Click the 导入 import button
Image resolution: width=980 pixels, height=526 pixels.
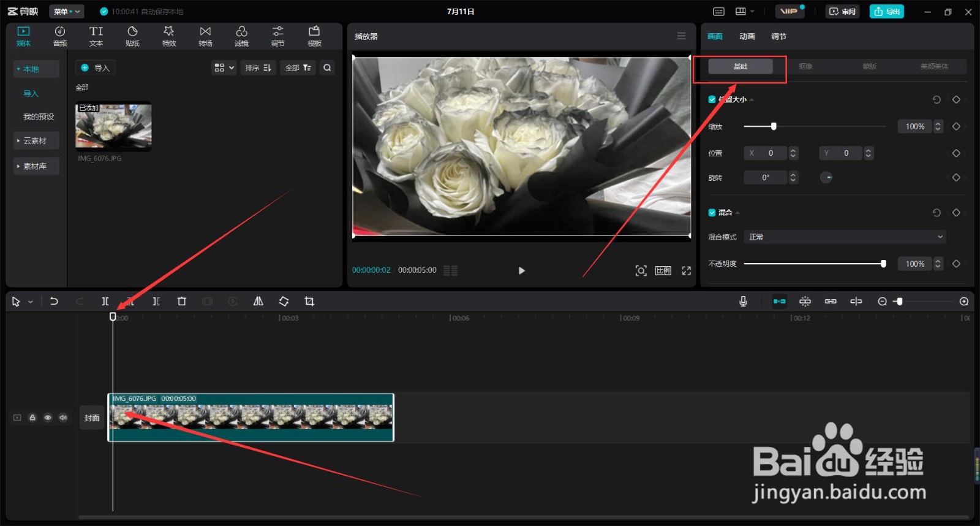click(x=96, y=67)
